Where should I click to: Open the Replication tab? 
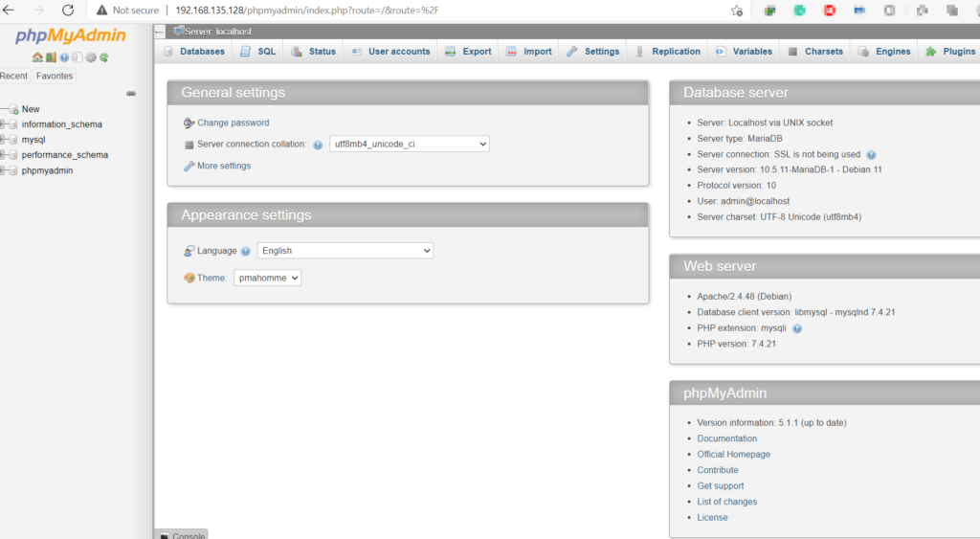pyautogui.click(x=667, y=52)
